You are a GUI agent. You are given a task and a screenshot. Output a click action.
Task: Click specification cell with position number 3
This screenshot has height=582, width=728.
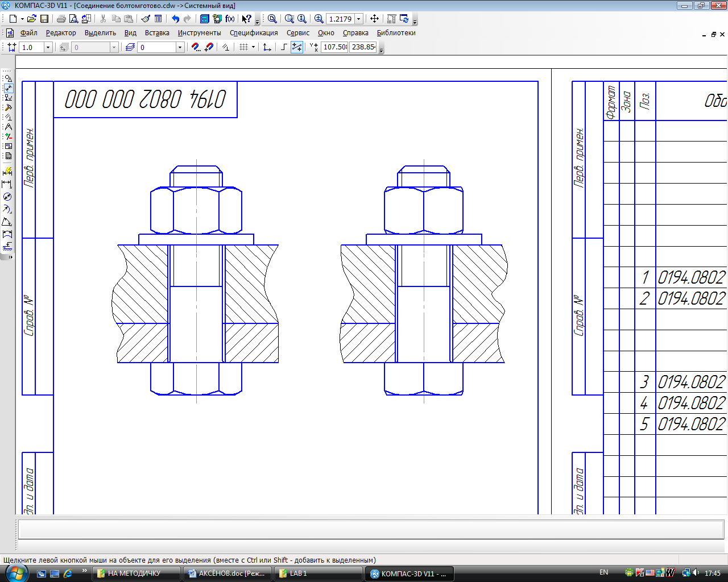pos(645,382)
